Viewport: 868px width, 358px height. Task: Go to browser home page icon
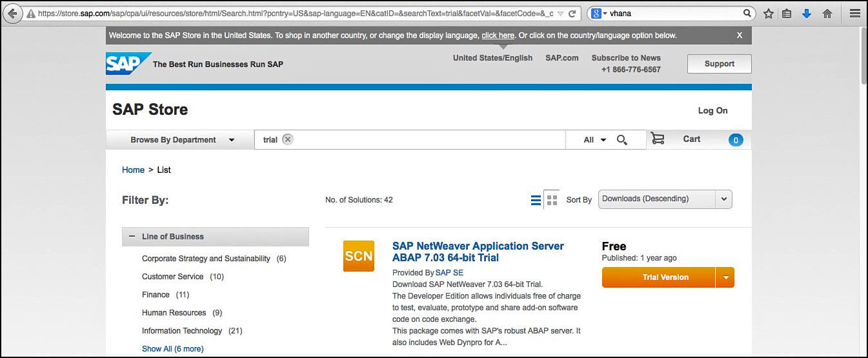pos(827,14)
